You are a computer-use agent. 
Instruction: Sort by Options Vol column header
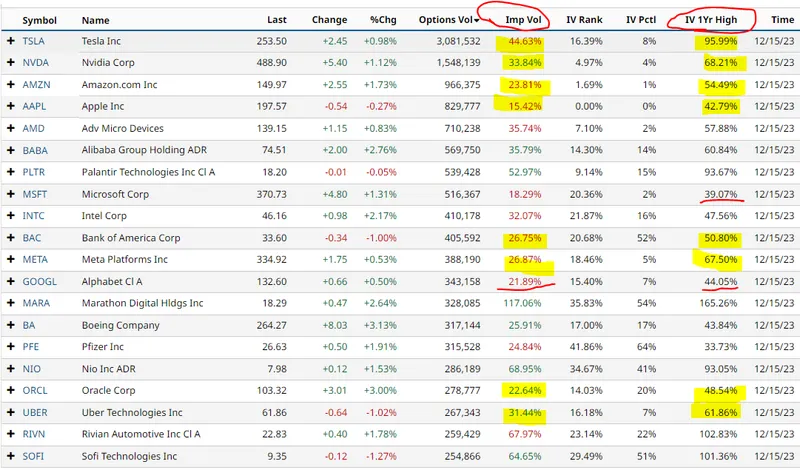coord(449,20)
